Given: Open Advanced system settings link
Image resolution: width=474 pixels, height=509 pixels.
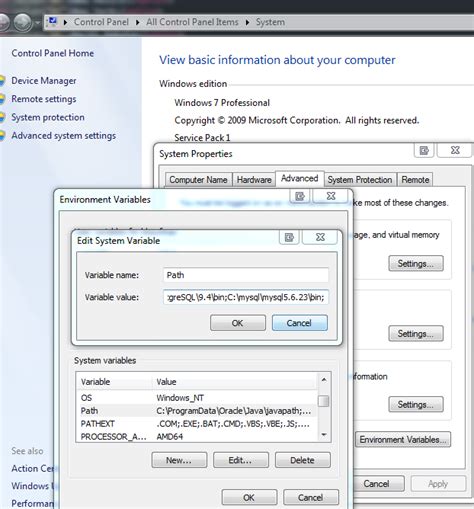Looking at the screenshot, I should 64,136.
